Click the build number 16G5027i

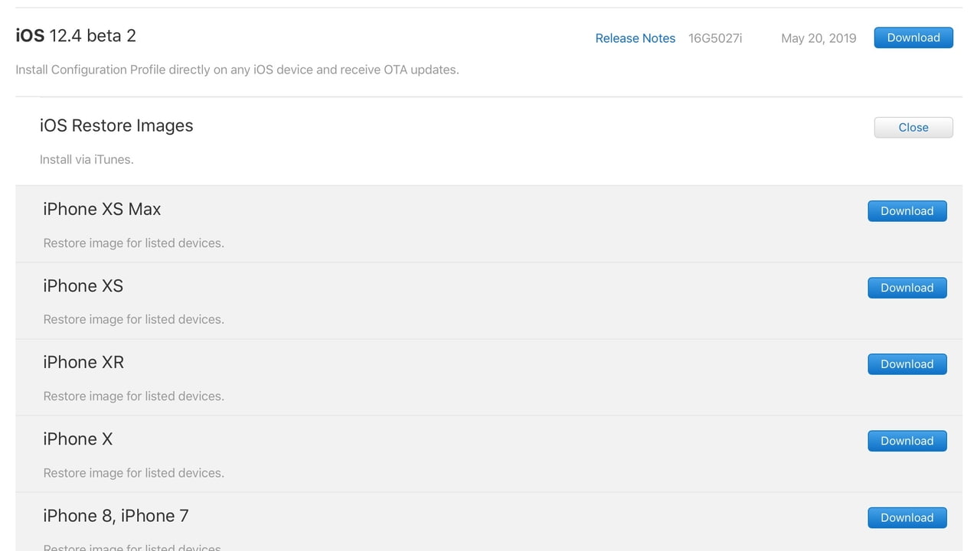point(715,38)
